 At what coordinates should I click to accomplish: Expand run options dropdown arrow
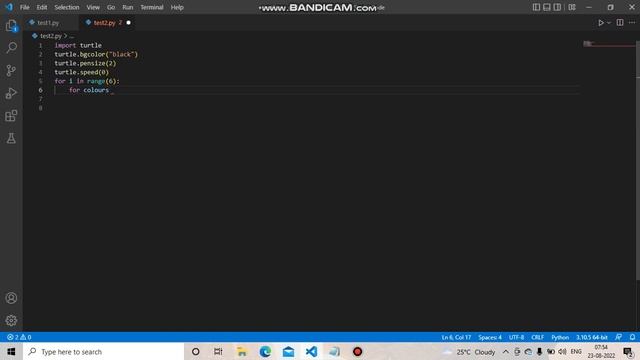pyautogui.click(x=609, y=23)
